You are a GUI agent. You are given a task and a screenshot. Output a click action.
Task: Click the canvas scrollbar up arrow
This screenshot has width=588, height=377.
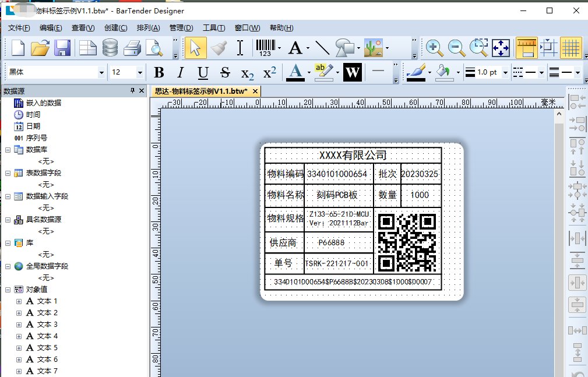tap(559, 114)
